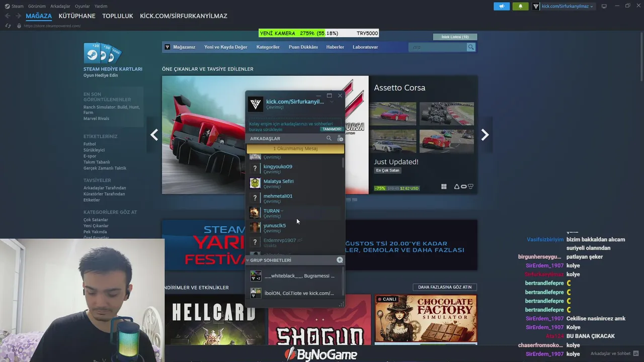The height and width of the screenshot is (362, 644).
Task: Click the create group chat plus icon
Action: pyautogui.click(x=340, y=260)
